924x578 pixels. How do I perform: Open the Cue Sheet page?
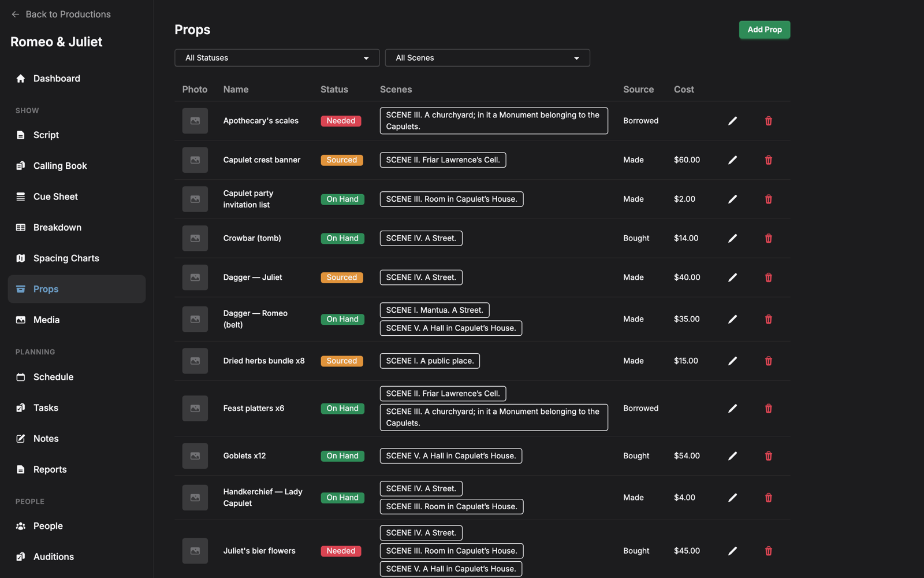click(x=77, y=197)
